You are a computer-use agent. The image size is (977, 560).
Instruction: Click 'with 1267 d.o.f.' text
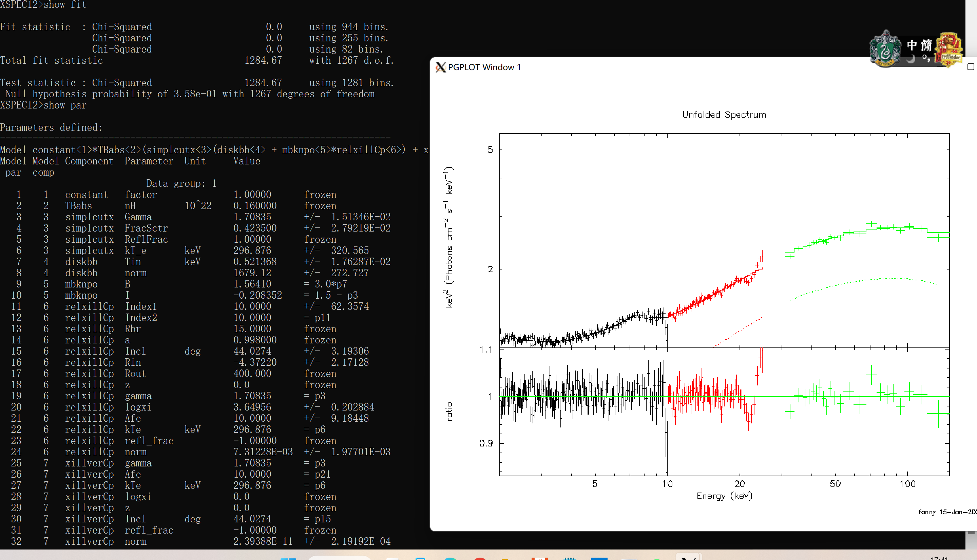(351, 60)
